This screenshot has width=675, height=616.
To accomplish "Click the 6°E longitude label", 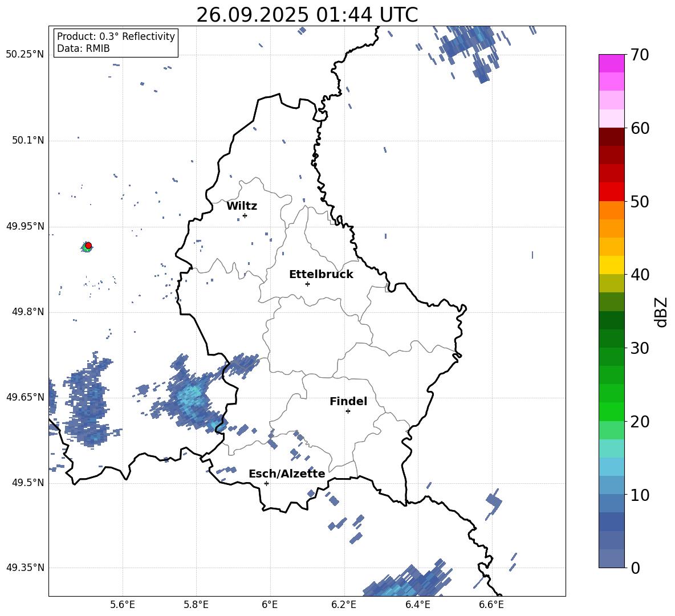I will (270, 605).
